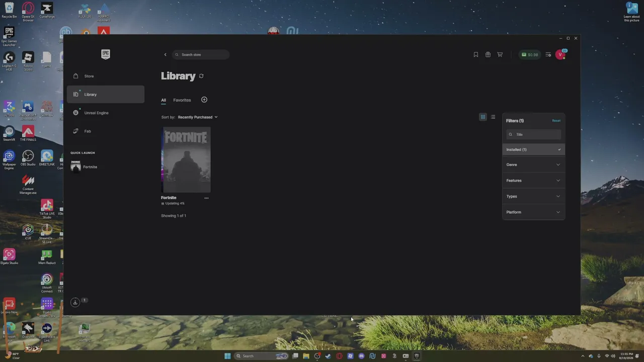
Task: Open Fortnite's three-dot options menu
Action: (206, 198)
